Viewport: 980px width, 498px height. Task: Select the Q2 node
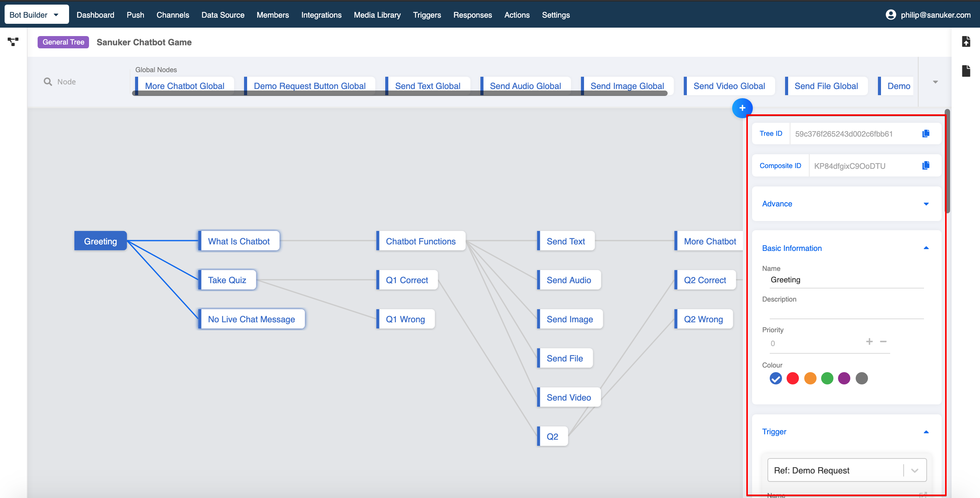[x=552, y=437]
